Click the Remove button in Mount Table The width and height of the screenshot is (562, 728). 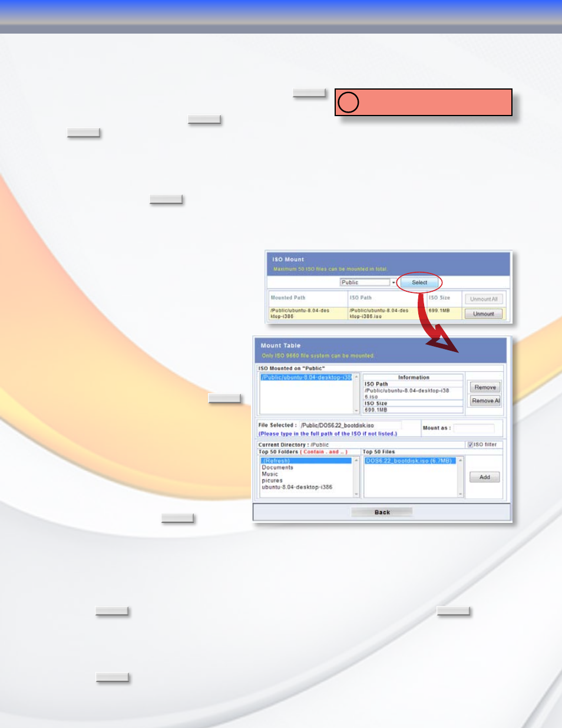(485, 387)
